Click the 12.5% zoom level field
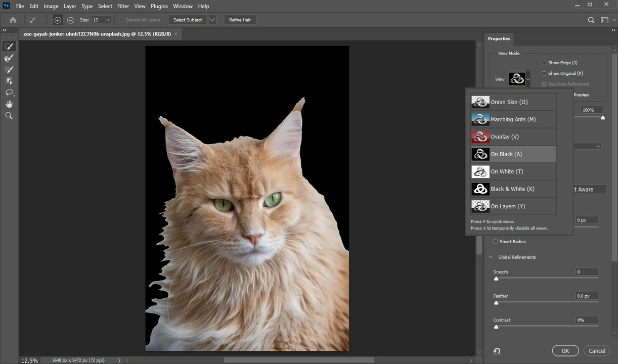 [29, 360]
